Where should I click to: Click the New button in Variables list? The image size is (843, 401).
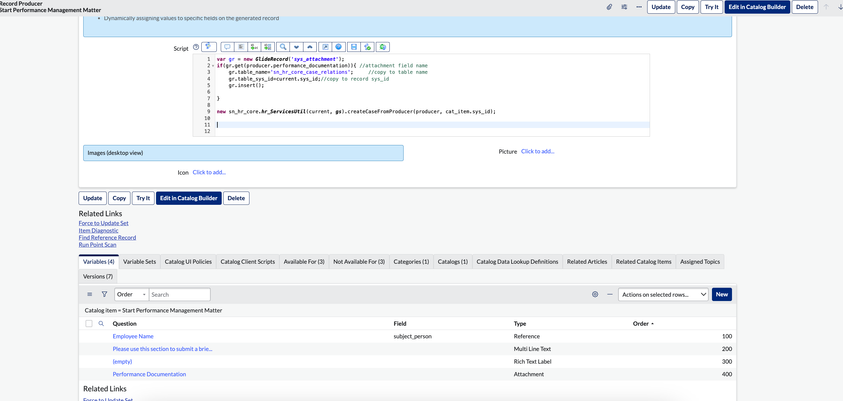721,295
